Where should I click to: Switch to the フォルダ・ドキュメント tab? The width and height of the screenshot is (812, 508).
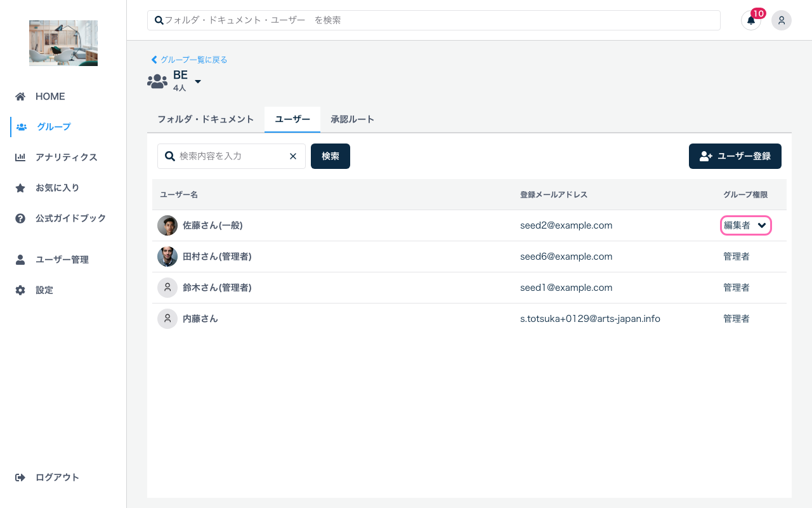206,119
